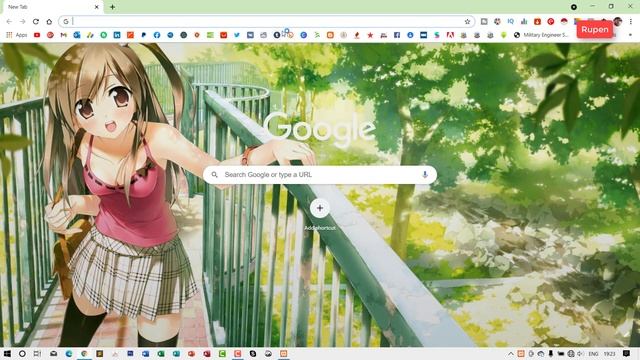Click the Spotify-like green circle bookmark
This screenshot has height=360, width=640.
pyautogui.click(x=104, y=35)
